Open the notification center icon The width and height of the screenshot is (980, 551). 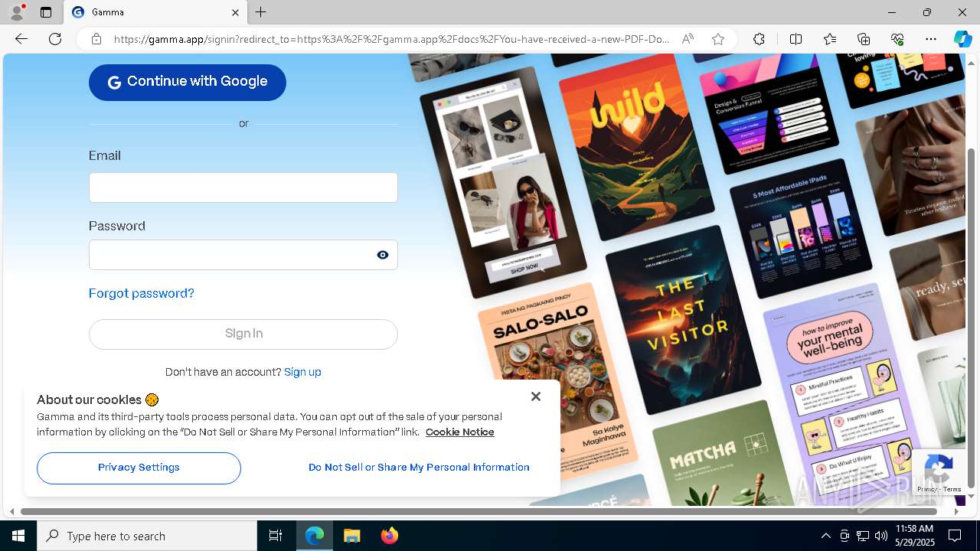point(955,536)
